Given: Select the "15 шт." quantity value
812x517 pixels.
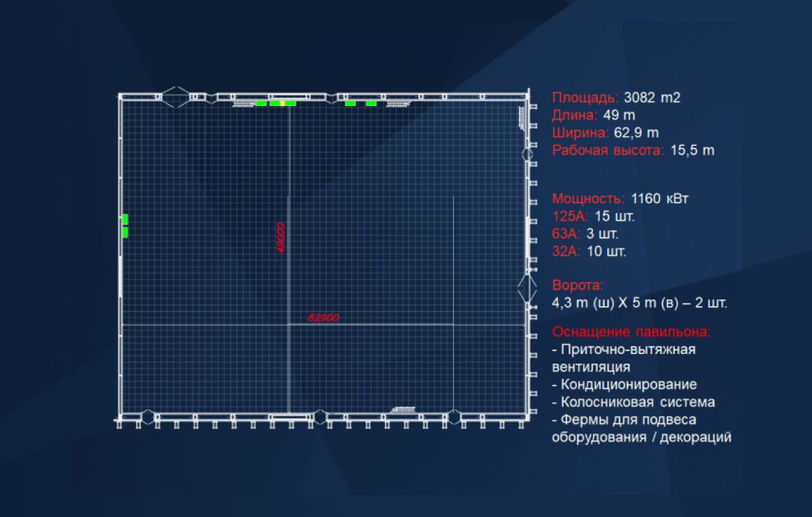Looking at the screenshot, I should 614,216.
